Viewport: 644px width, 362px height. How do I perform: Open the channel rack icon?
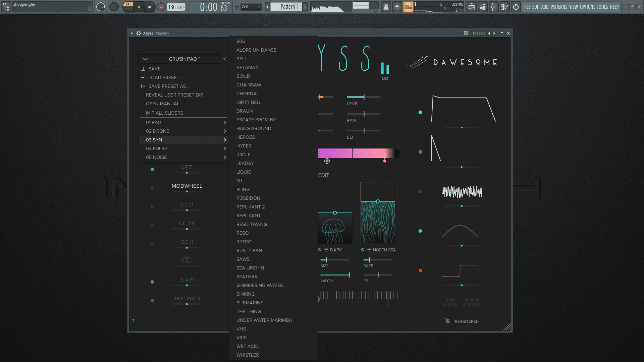coord(483,7)
